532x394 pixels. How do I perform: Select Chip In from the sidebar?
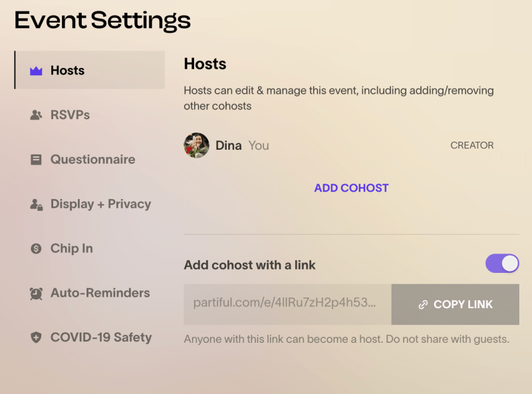90,248
